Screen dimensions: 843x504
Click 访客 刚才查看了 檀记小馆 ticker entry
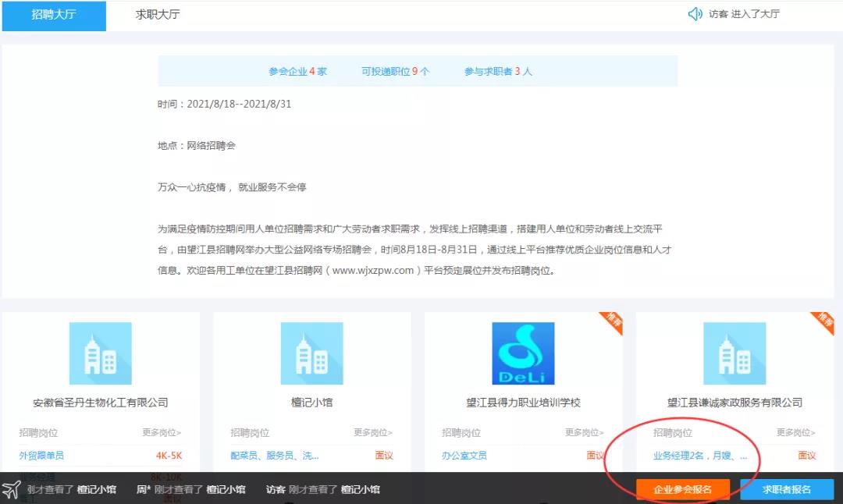[x=323, y=489]
